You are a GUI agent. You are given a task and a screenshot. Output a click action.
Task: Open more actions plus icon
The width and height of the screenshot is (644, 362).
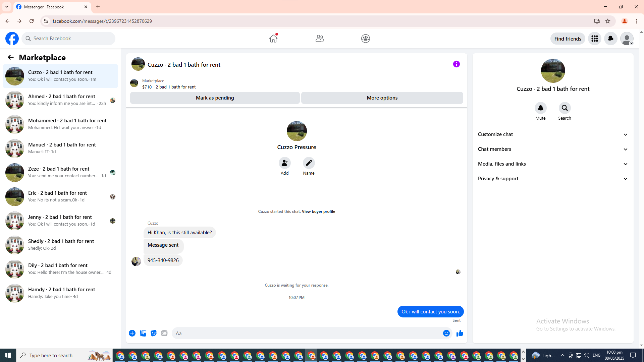coord(132,333)
